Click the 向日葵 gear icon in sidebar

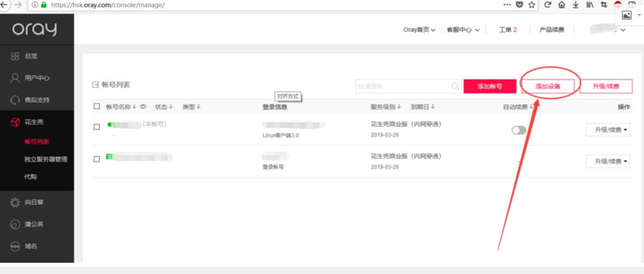click(15, 203)
